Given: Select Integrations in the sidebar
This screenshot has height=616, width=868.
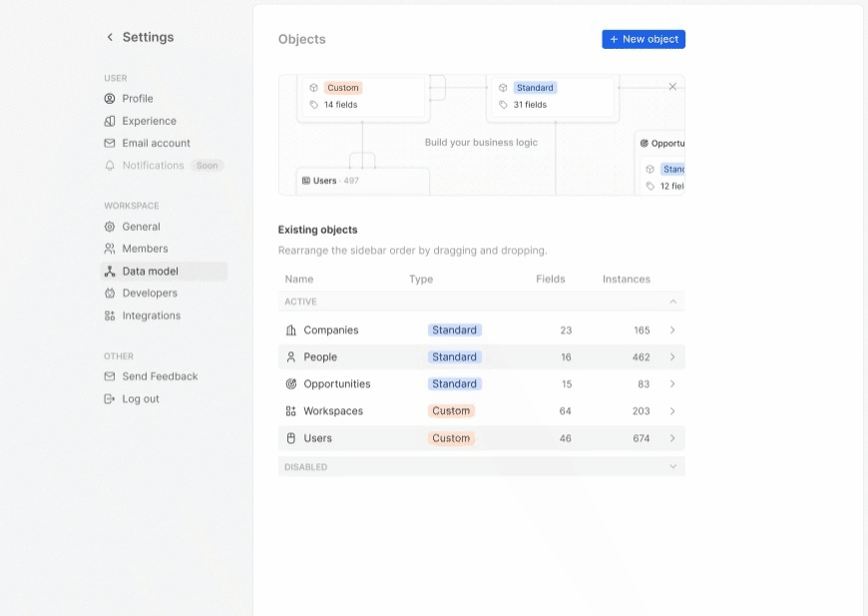Looking at the screenshot, I should 151,315.
